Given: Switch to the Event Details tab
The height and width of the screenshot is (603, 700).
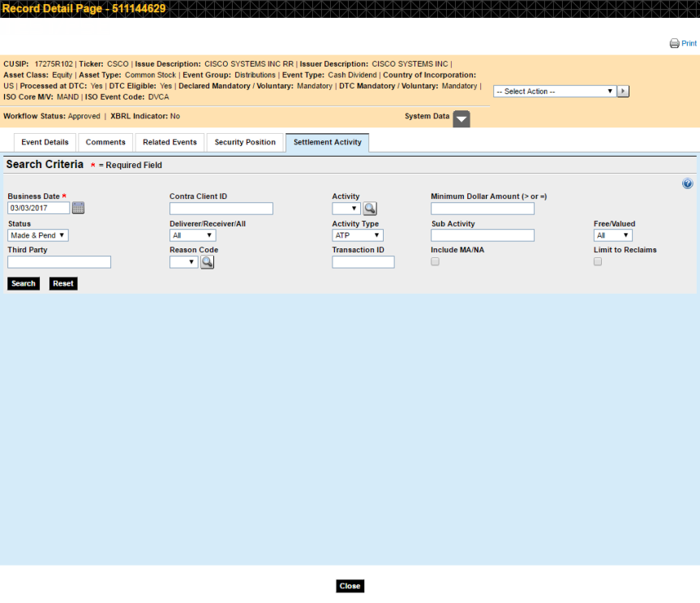Looking at the screenshot, I should tap(45, 143).
